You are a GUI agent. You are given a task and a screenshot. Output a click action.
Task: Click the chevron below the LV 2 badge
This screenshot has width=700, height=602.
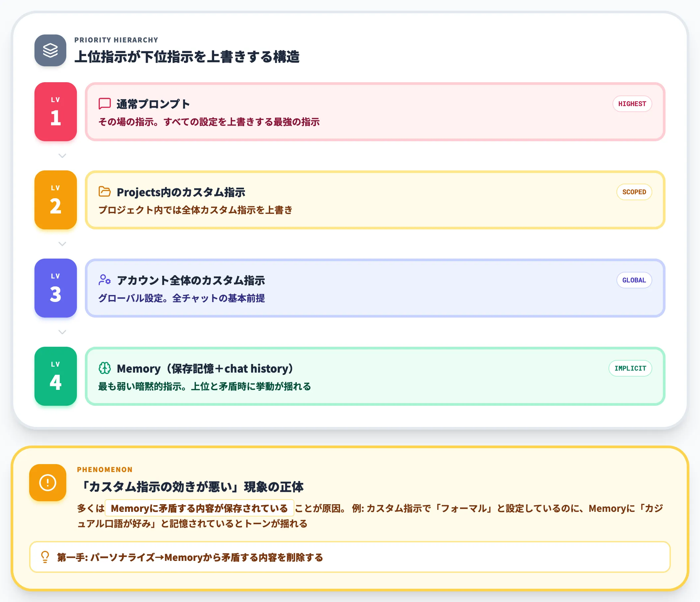click(x=62, y=244)
